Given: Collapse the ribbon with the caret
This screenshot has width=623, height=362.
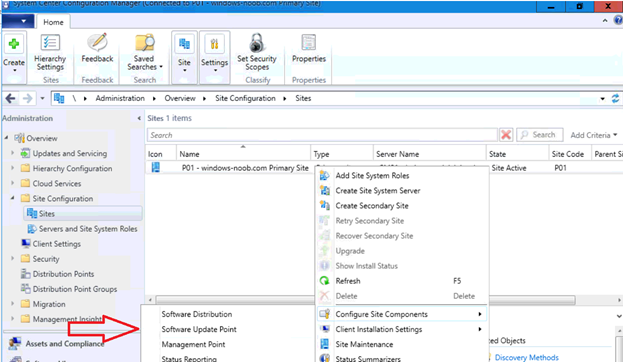Looking at the screenshot, I should coord(605,20).
